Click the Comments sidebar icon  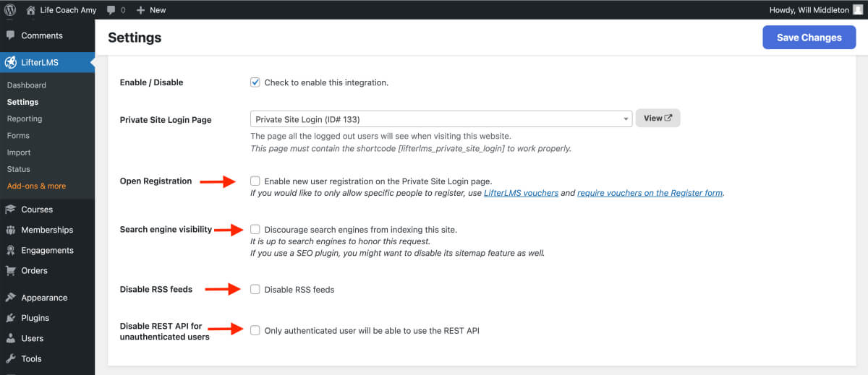[10, 35]
